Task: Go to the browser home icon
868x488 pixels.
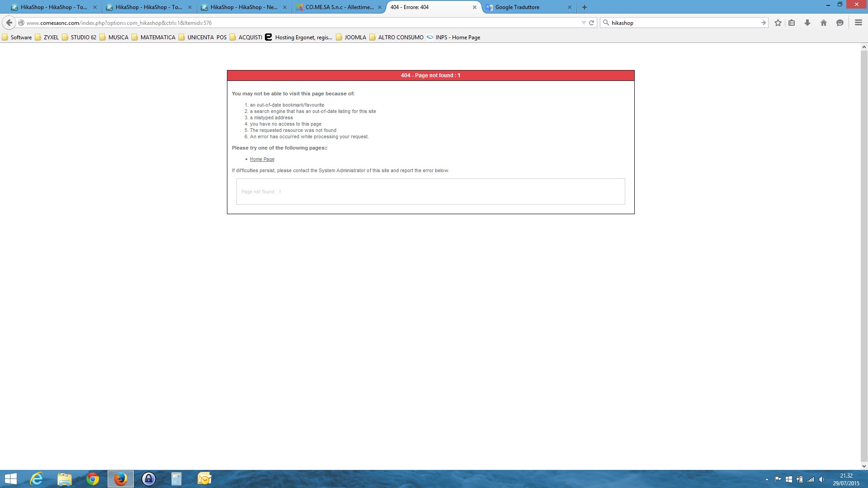Action: [x=824, y=23]
